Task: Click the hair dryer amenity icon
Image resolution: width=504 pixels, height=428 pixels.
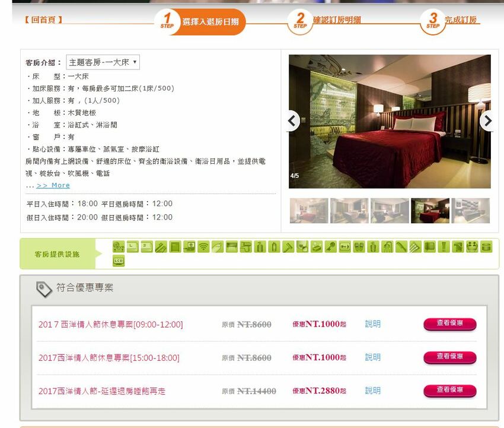Action: 246,246
